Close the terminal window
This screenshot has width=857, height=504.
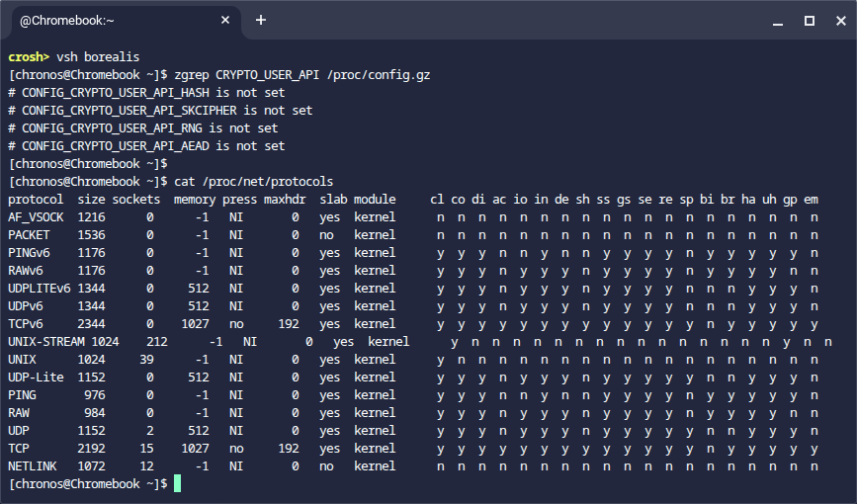coord(841,21)
